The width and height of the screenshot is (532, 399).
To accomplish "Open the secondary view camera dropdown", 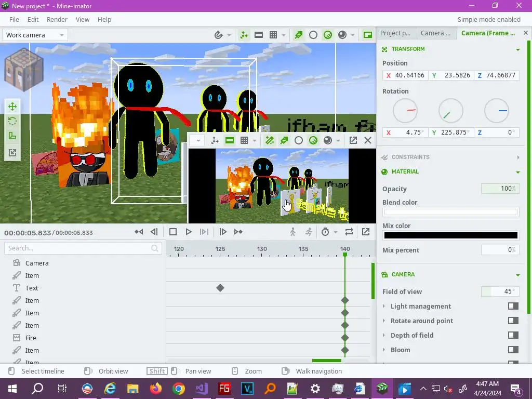I will pos(198,140).
